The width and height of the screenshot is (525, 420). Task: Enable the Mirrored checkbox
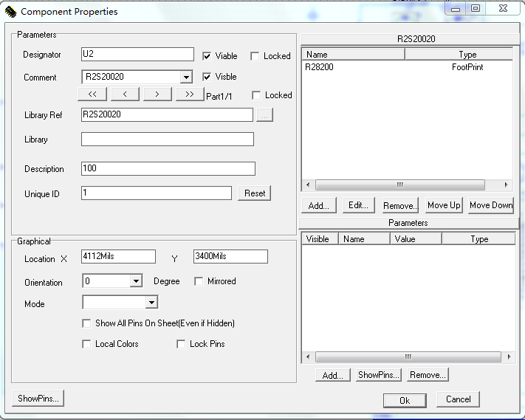tap(199, 281)
